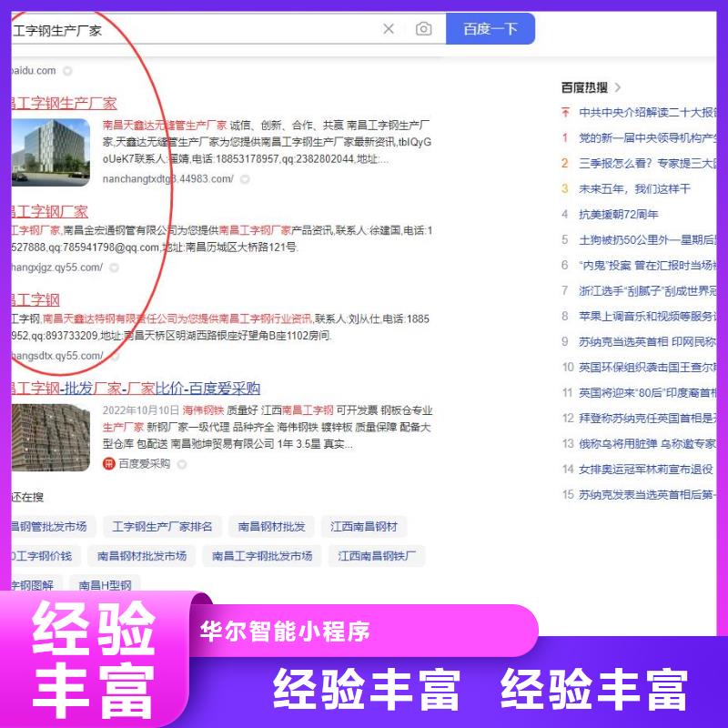Open hot search 未来五年，我们这样干
The width and height of the screenshot is (728, 728).
pos(634,189)
